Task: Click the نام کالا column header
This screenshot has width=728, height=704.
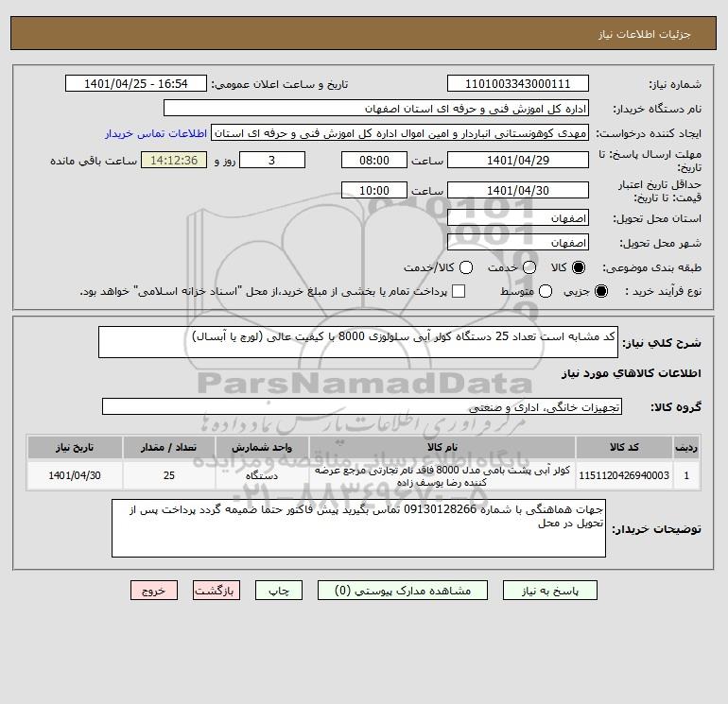Action: [442, 447]
